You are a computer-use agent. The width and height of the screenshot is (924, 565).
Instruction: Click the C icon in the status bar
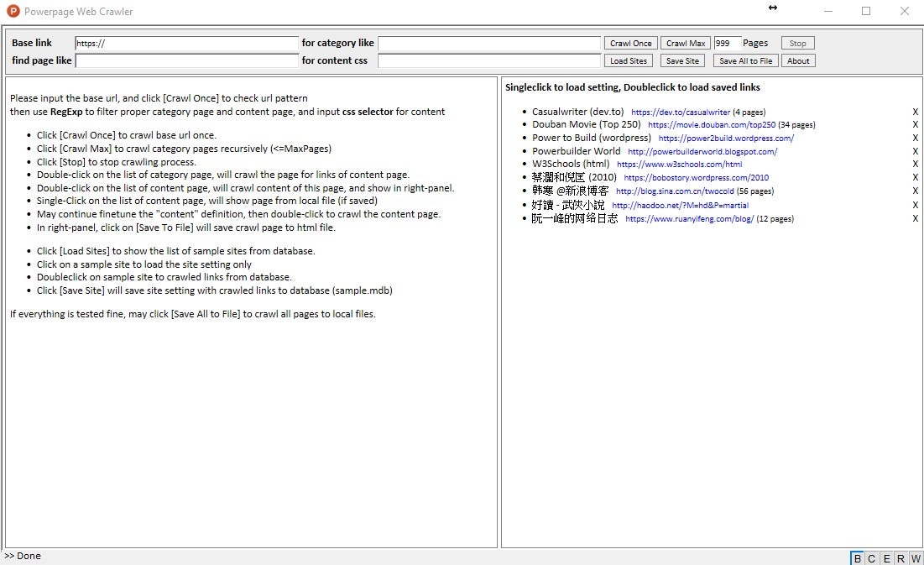pyautogui.click(x=872, y=557)
